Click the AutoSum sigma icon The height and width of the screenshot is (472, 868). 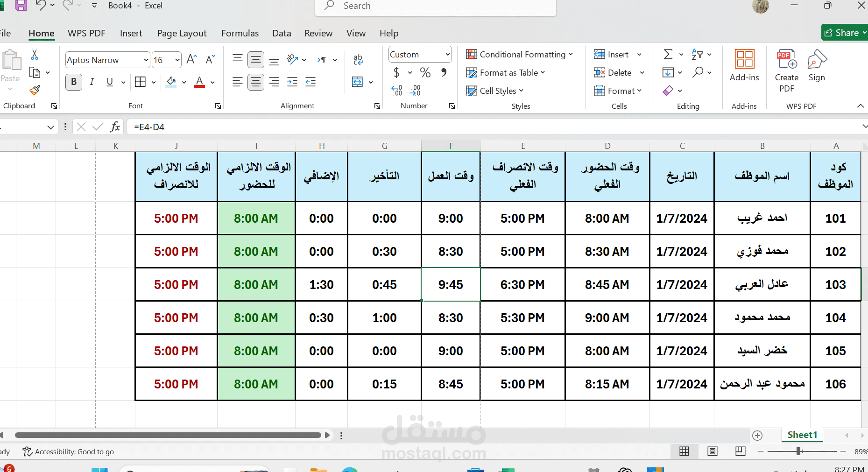(668, 55)
